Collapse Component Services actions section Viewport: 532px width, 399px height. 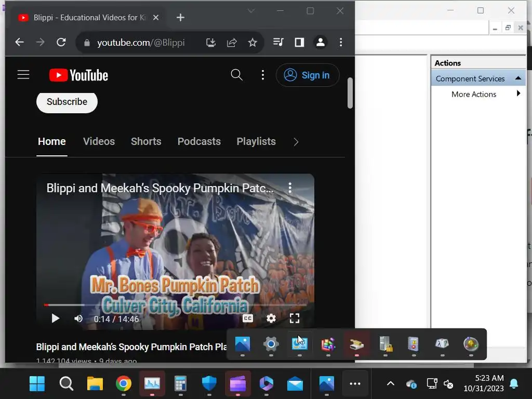[x=518, y=78]
